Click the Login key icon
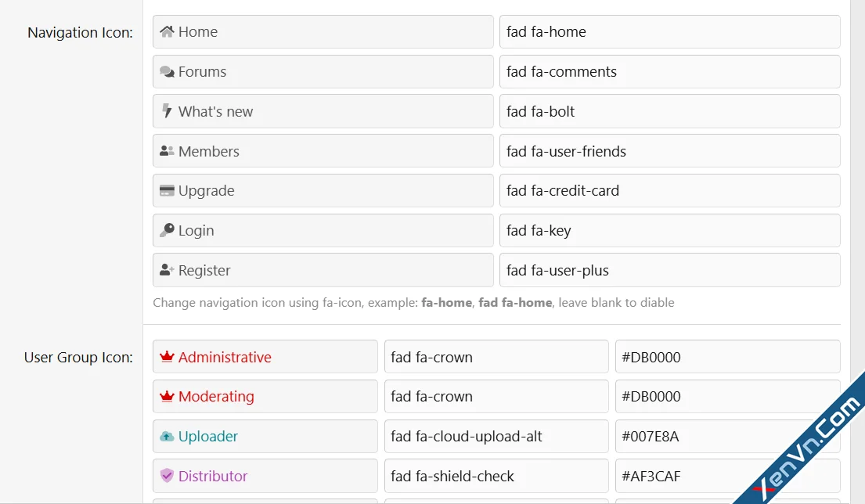Viewport: 865px width, 504px height. point(167,230)
